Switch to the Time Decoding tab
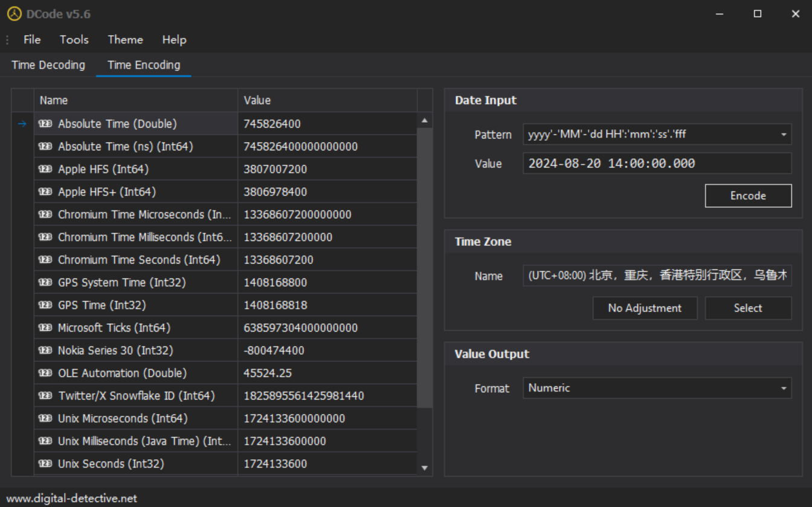The width and height of the screenshot is (812, 507). point(48,65)
